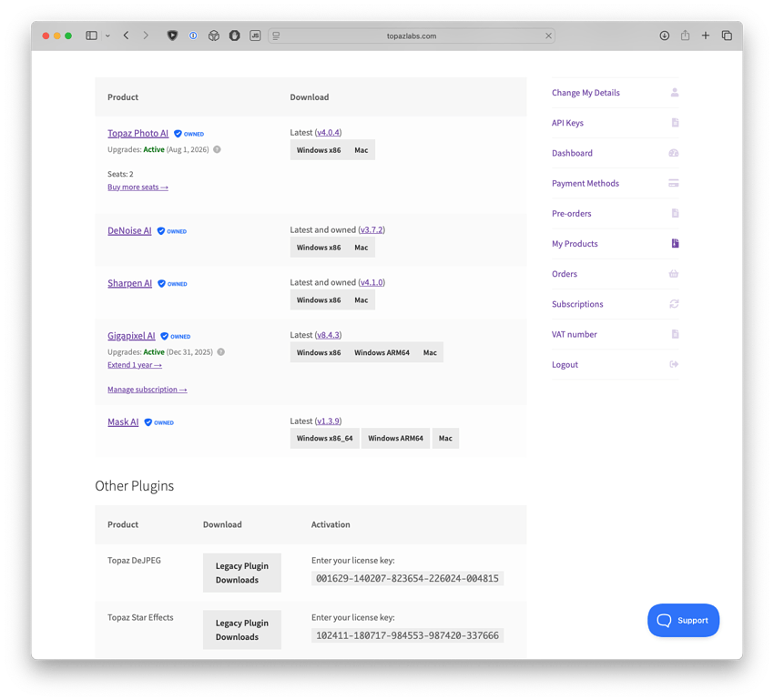Open the Share icon in toolbar

coord(685,35)
